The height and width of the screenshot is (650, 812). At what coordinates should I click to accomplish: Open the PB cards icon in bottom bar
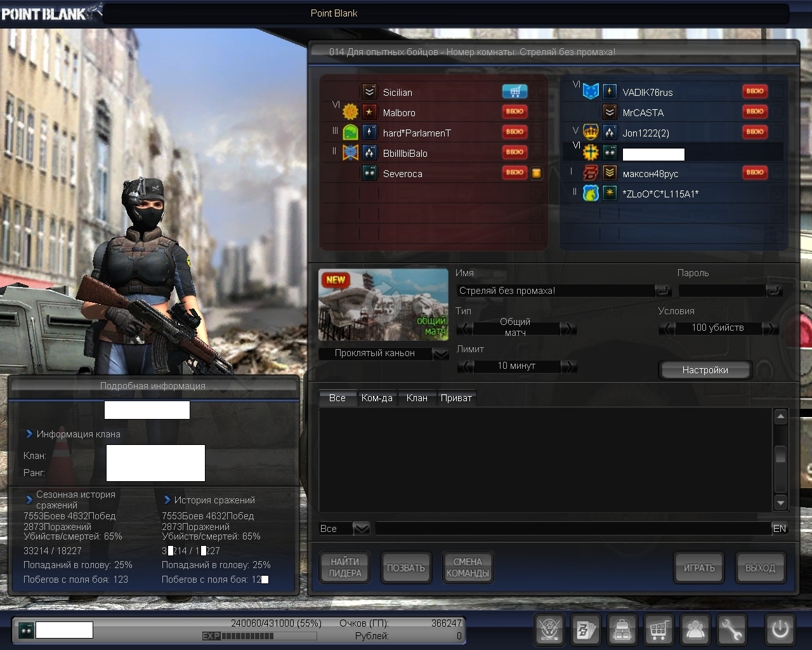click(586, 630)
